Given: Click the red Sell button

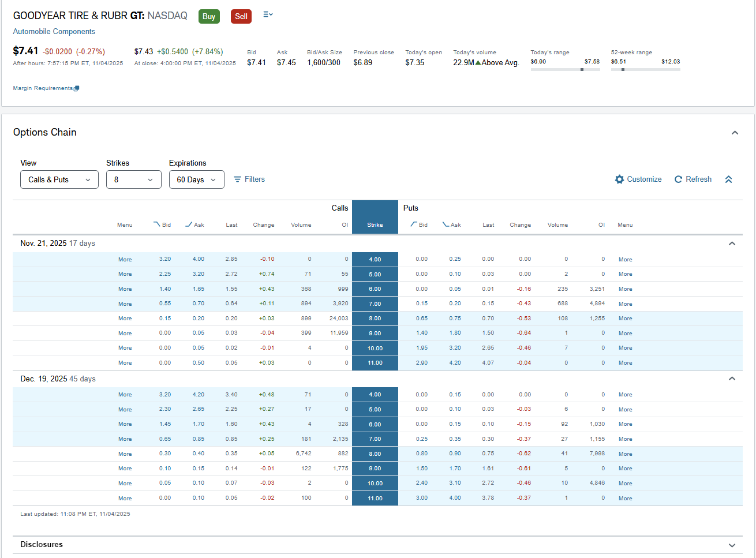Looking at the screenshot, I should (241, 16).
